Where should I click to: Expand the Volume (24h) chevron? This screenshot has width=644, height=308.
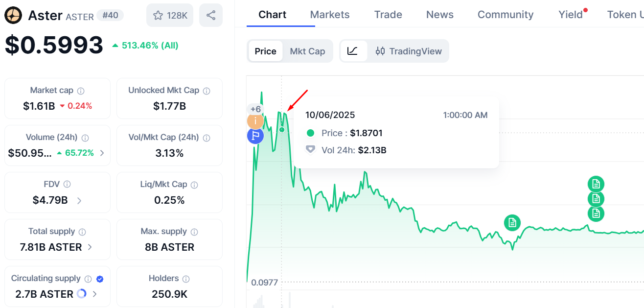point(102,153)
